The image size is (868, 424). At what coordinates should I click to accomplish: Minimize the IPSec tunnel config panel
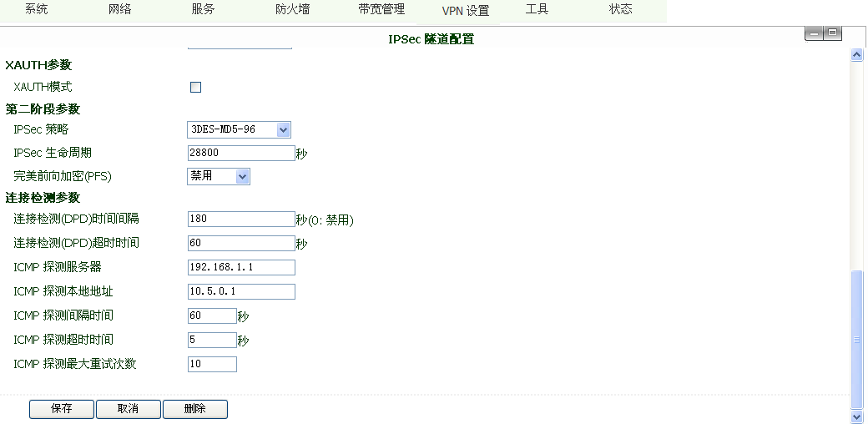pos(814,33)
